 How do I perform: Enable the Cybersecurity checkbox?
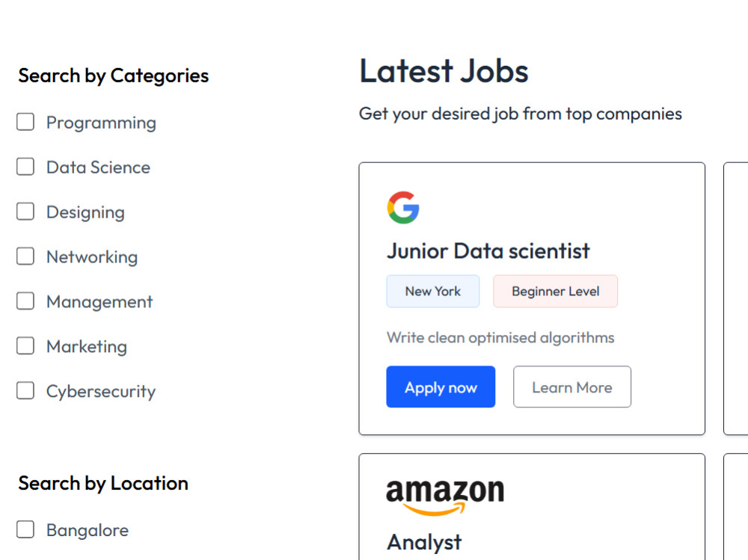[25, 391]
